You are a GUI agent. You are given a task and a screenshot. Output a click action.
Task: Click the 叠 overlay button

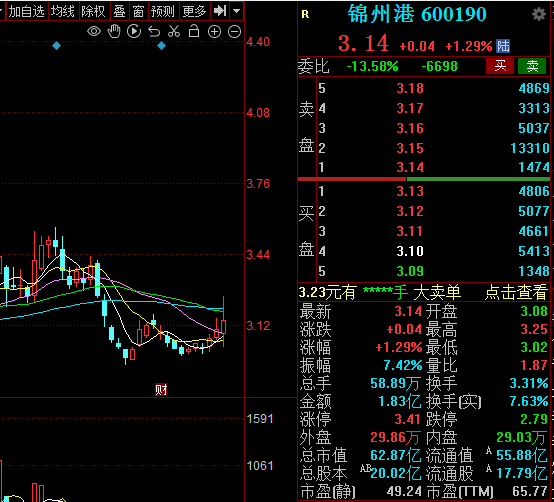pyautogui.click(x=119, y=11)
